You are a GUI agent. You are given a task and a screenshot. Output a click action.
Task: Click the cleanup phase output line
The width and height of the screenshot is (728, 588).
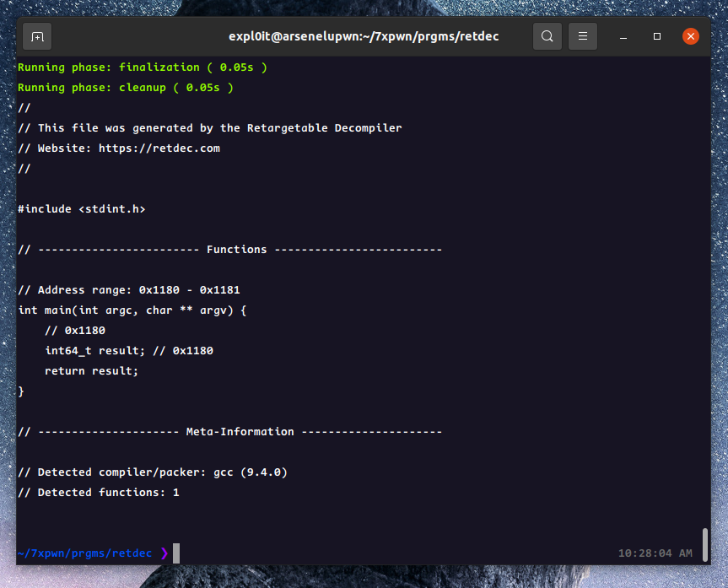(x=126, y=88)
